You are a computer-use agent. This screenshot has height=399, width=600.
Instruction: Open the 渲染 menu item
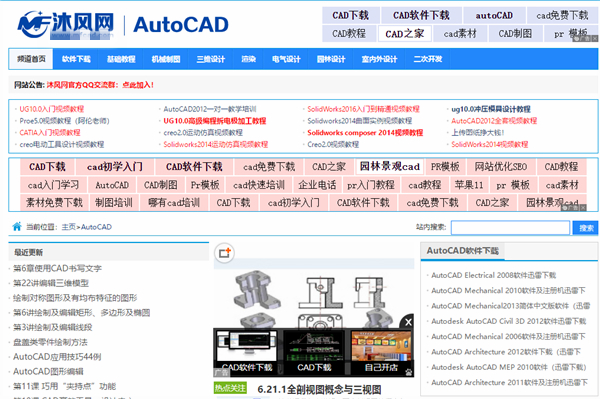coord(248,59)
